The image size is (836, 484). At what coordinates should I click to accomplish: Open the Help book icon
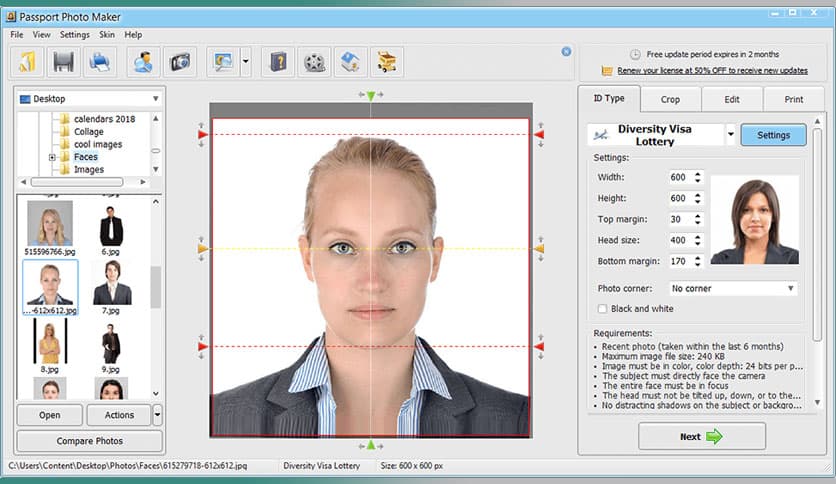[278, 62]
